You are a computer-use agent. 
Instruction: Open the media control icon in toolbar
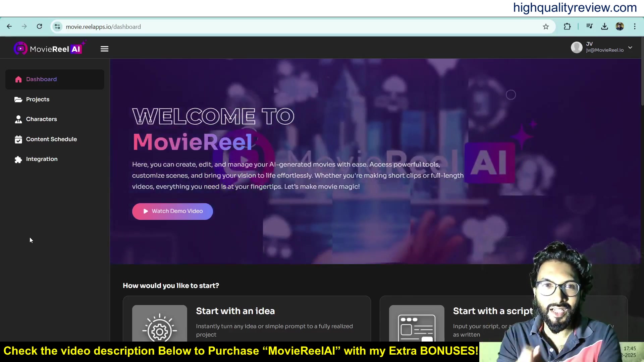click(x=589, y=26)
